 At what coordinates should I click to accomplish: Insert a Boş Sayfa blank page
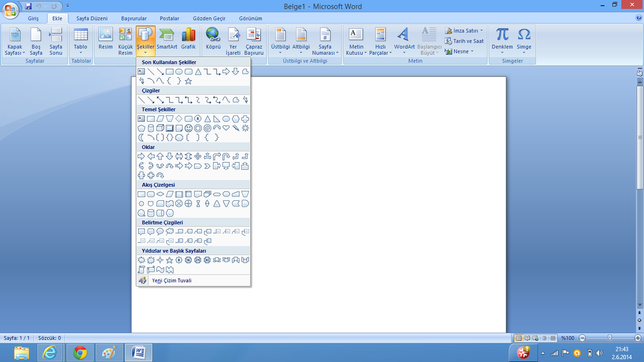(x=36, y=40)
